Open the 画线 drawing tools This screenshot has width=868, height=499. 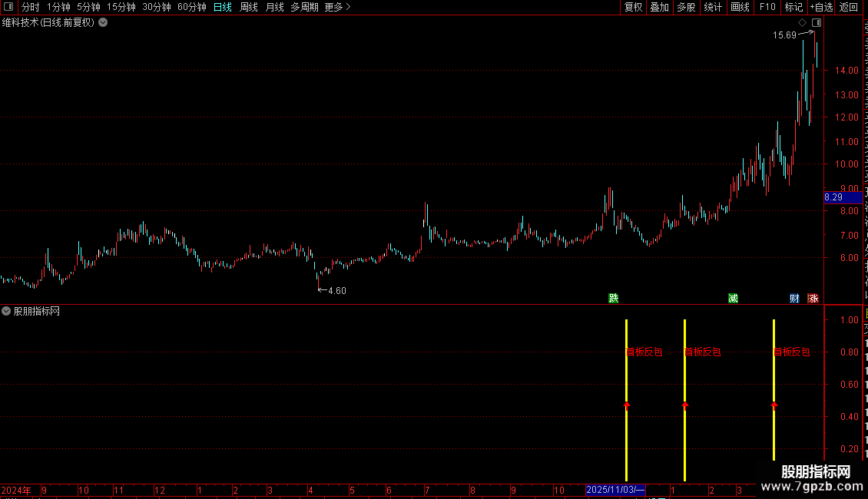click(x=740, y=7)
